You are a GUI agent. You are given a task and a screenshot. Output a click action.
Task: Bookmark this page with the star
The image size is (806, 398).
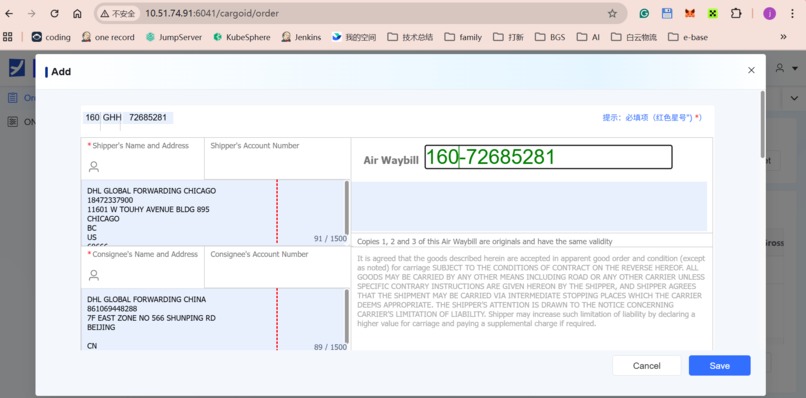click(612, 14)
